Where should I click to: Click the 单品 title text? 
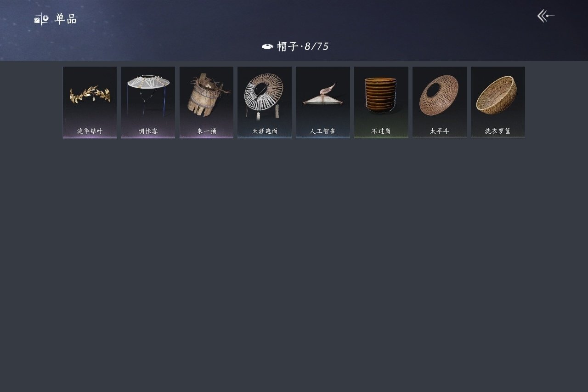point(66,19)
